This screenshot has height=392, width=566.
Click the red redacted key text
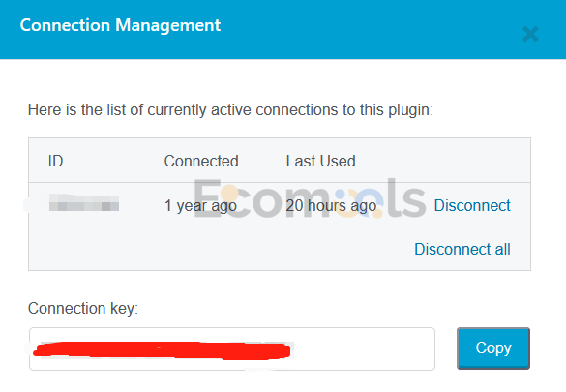click(x=162, y=350)
